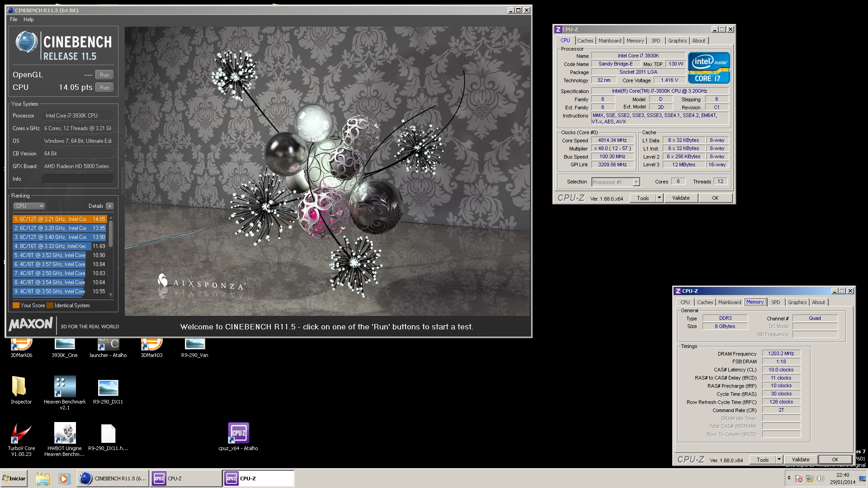The height and width of the screenshot is (488, 868).
Task: Open the Inspector folder icon
Action: (x=21, y=390)
